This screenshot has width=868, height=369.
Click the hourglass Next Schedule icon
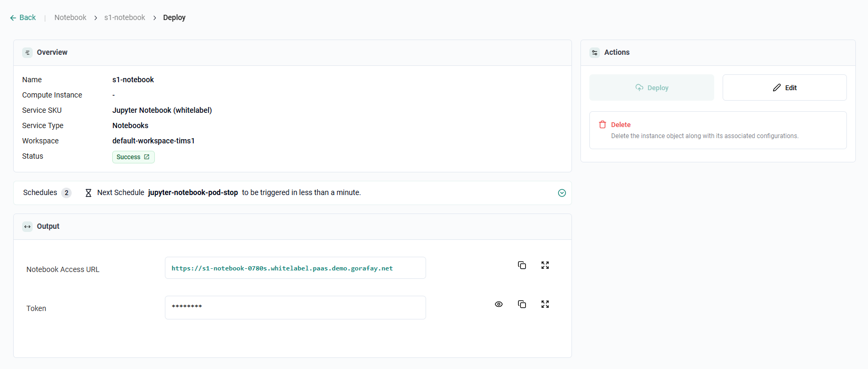(88, 193)
